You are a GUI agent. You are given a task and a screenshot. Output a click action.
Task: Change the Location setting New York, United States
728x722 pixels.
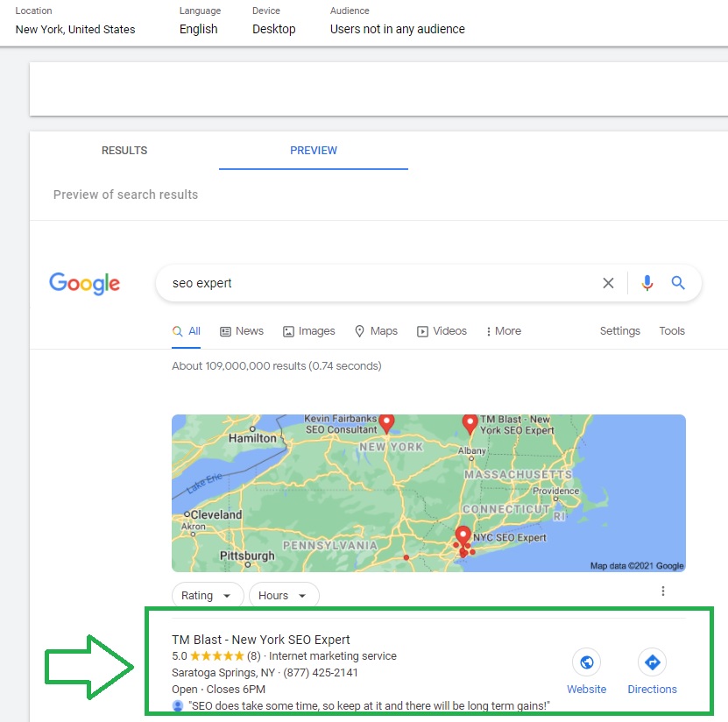(x=75, y=29)
